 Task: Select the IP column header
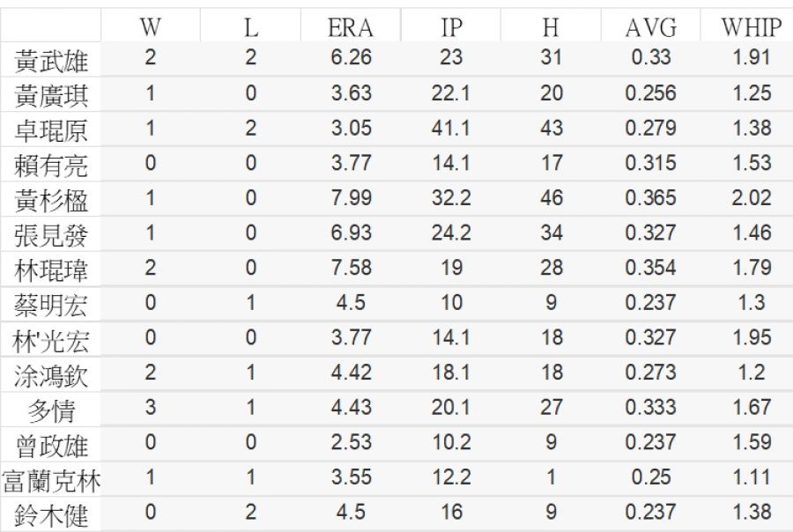[x=450, y=28]
